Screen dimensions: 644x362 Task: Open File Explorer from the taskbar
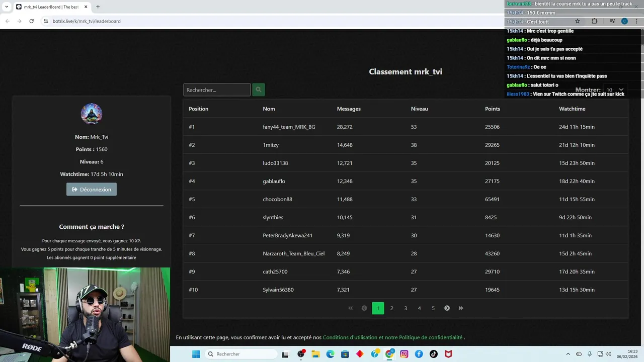click(315, 354)
